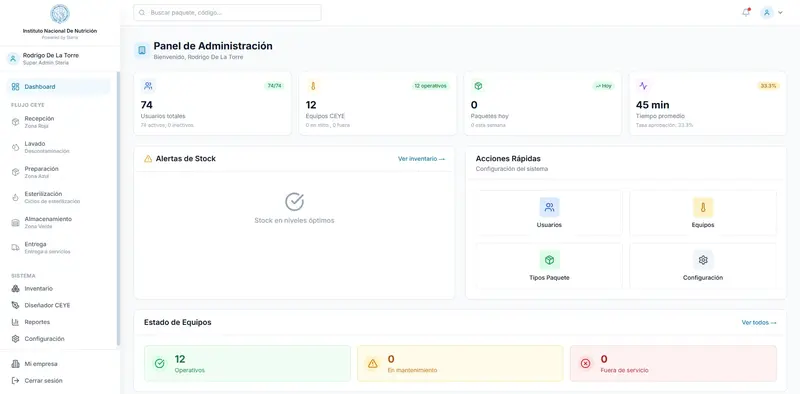This screenshot has height=394, width=800.
Task: Click the Equipos CEYE thermometer icon
Action: point(313,86)
